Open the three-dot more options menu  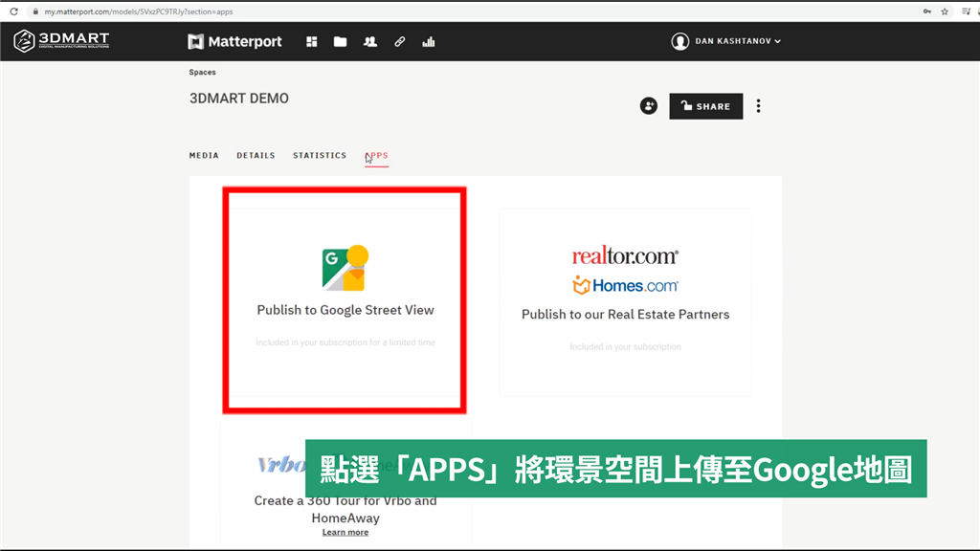coord(758,106)
